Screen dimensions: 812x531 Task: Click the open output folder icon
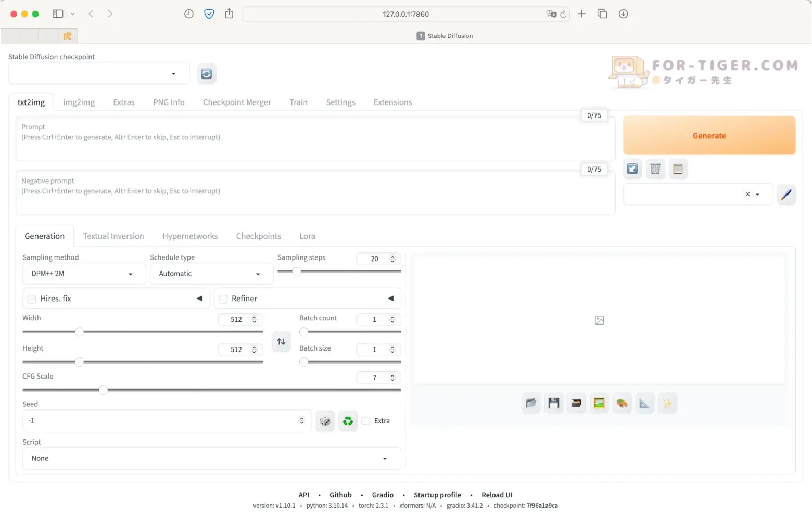tap(531, 403)
